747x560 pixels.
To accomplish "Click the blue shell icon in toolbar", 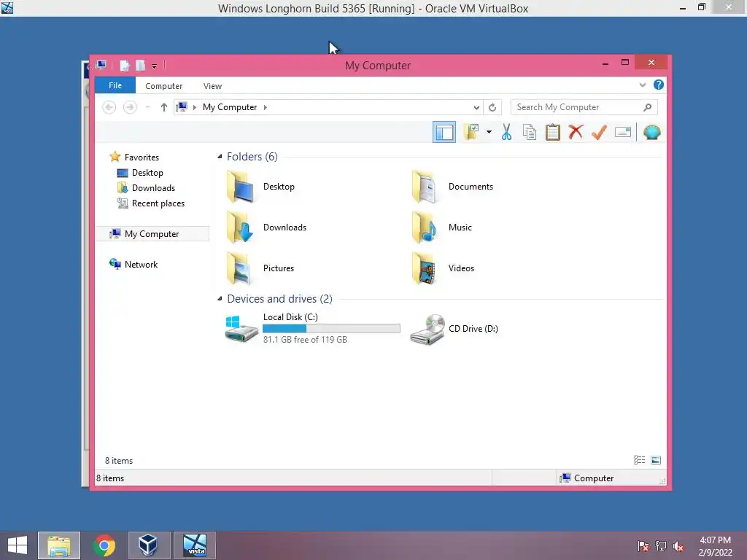I will click(x=651, y=133).
